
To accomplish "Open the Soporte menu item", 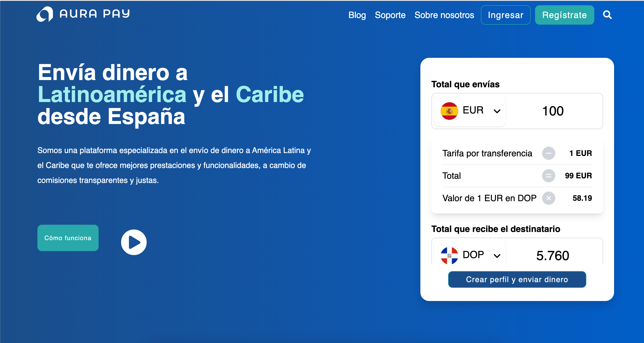I will click(x=390, y=15).
